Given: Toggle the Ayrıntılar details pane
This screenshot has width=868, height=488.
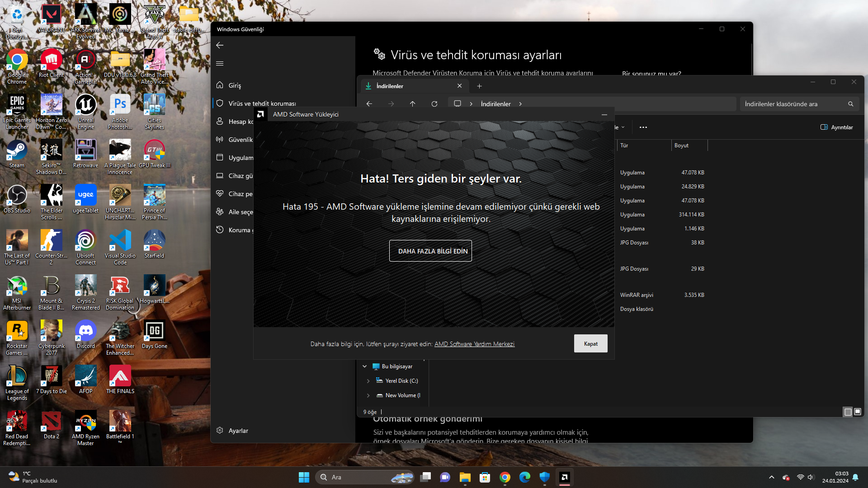Looking at the screenshot, I should 837,127.
